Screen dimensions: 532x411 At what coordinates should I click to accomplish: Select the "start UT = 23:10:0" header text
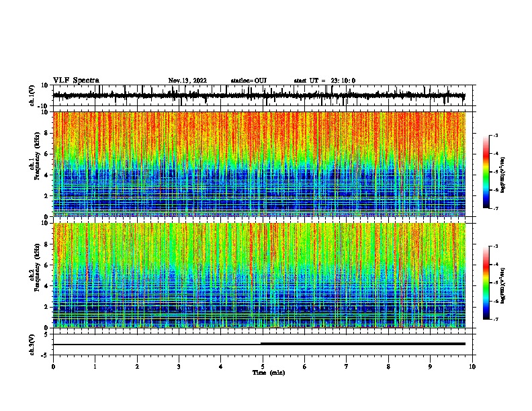pos(324,81)
